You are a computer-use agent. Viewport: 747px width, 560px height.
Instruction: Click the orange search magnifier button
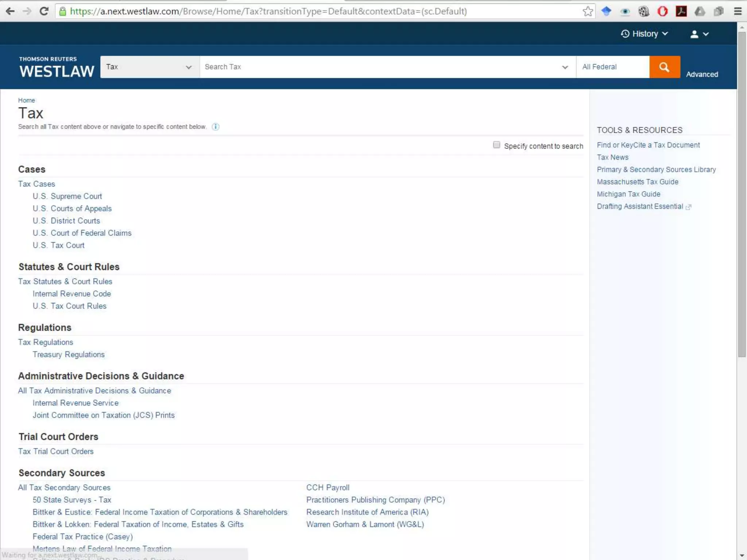664,67
